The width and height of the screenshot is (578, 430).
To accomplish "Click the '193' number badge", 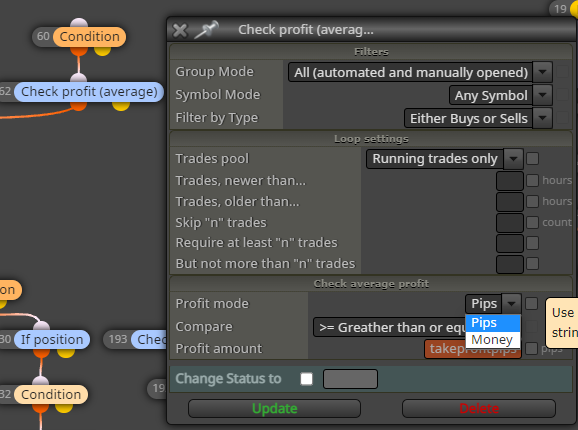I will coord(118,339).
